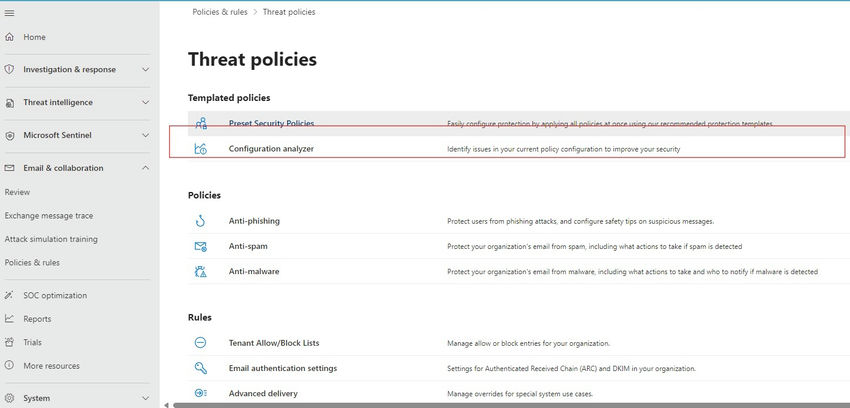This screenshot has width=850, height=408.
Task: Click the horizontal scrollbar at bottom
Action: 500,405
